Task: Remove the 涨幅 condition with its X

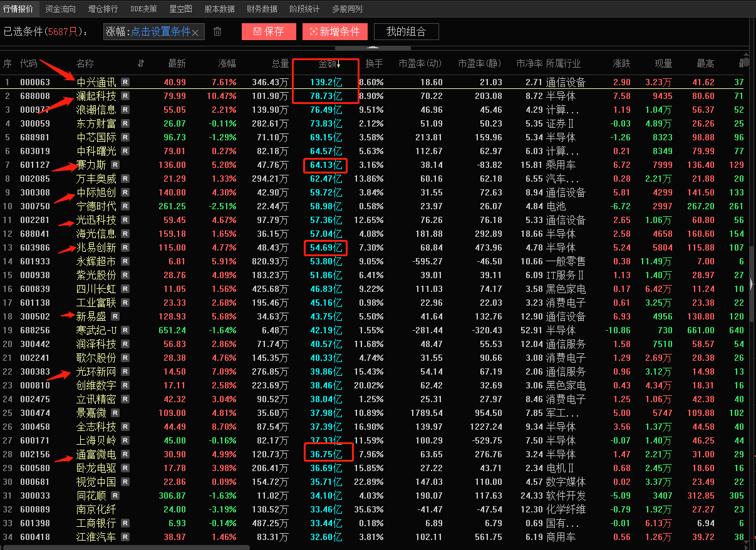Action: coord(195,33)
